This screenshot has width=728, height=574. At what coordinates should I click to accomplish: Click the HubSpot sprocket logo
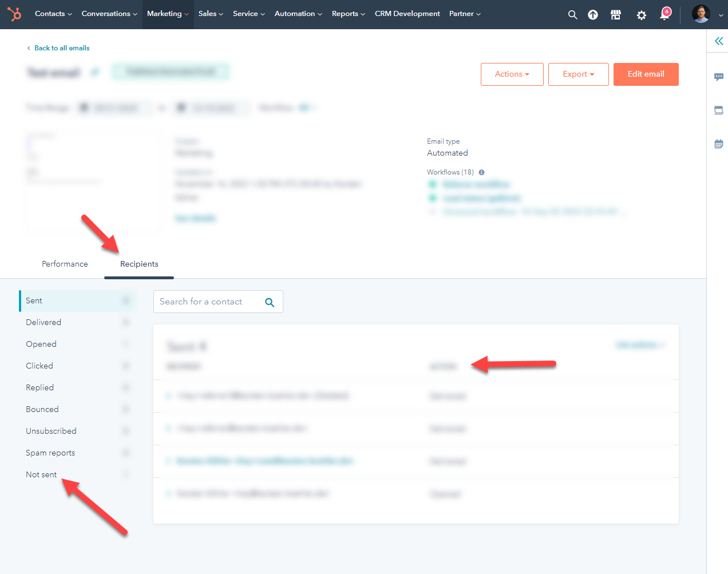[x=14, y=14]
